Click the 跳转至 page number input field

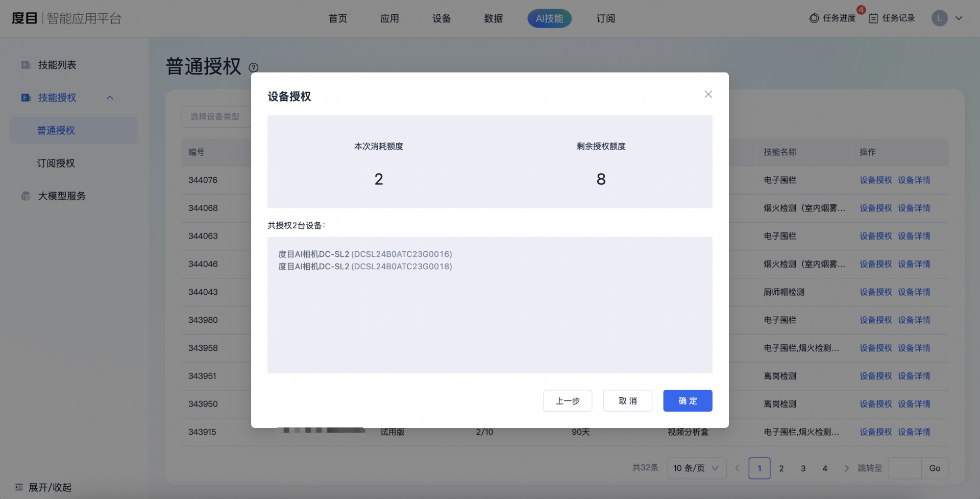[906, 468]
